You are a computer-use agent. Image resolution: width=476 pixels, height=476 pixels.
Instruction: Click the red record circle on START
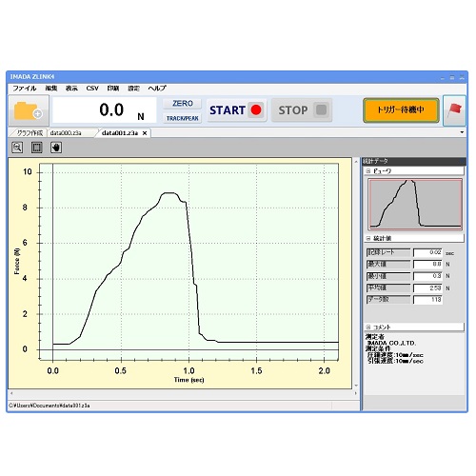[x=256, y=109]
